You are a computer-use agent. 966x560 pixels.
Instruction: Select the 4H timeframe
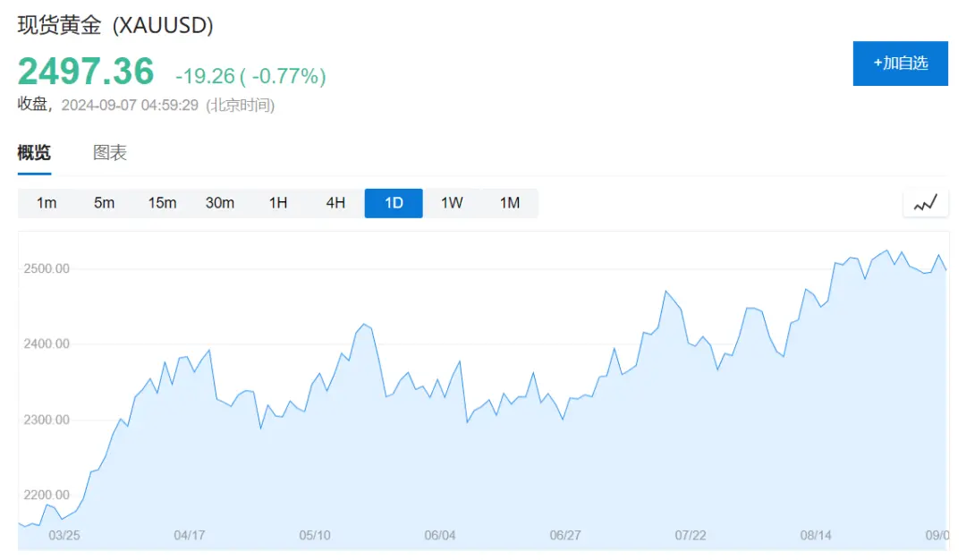335,203
